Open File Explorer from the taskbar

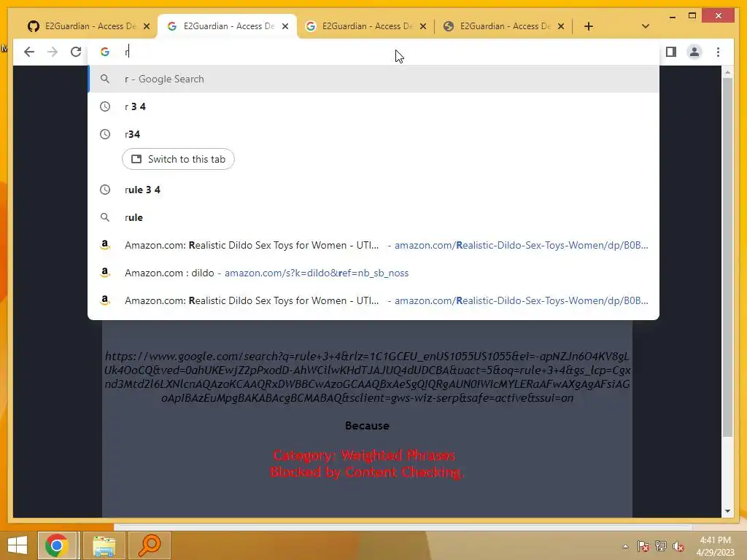click(104, 545)
